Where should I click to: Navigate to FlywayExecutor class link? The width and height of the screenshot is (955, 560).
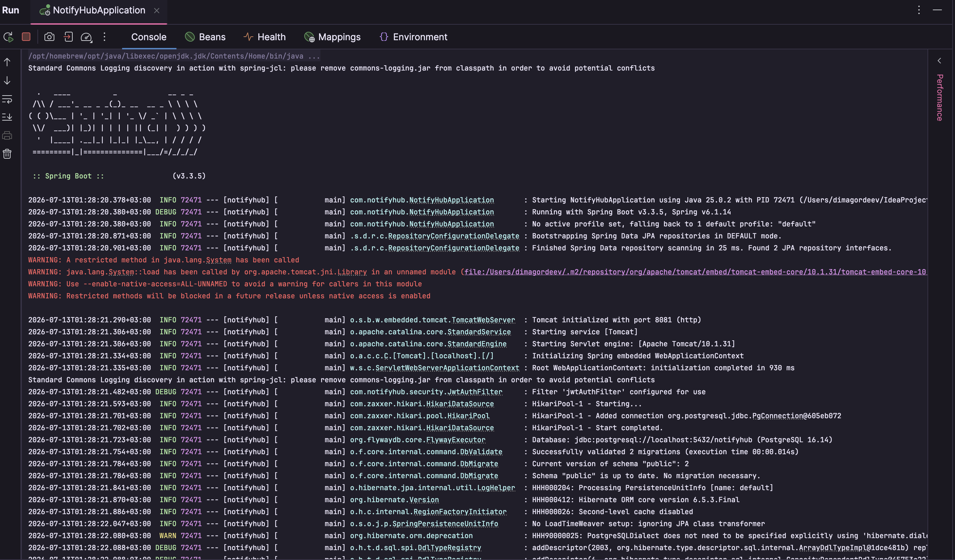(456, 440)
